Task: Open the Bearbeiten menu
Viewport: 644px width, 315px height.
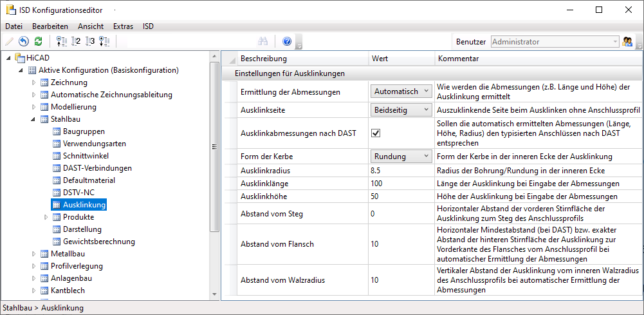Action: pyautogui.click(x=50, y=26)
